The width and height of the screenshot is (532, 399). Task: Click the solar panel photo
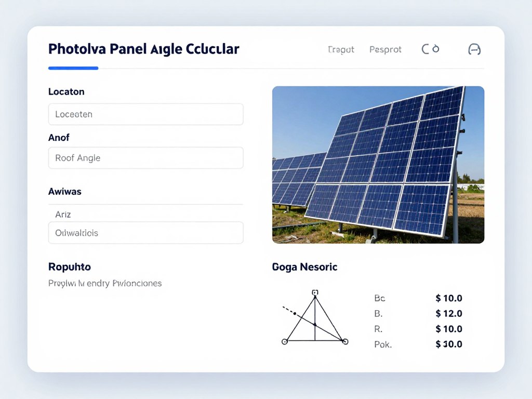pyautogui.click(x=378, y=165)
